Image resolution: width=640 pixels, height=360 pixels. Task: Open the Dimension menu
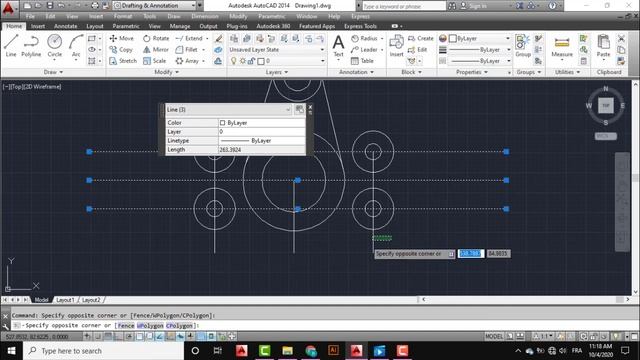(205, 16)
